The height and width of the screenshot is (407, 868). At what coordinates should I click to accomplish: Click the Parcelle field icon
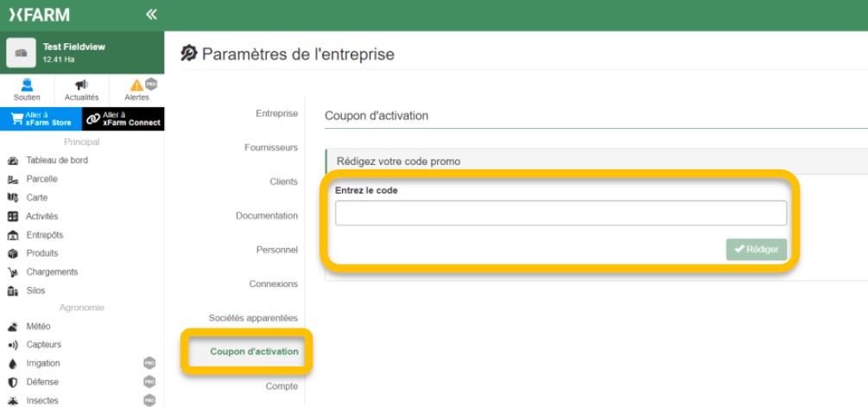coord(13,180)
